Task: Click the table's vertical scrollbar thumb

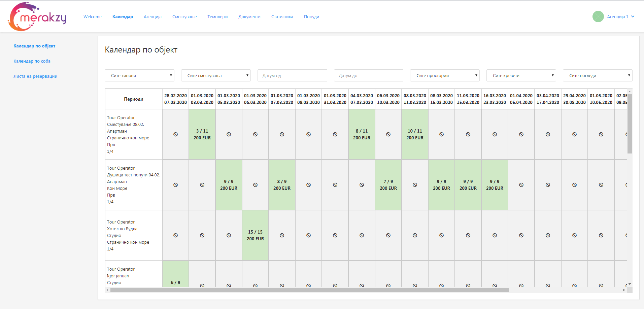Action: [630, 124]
